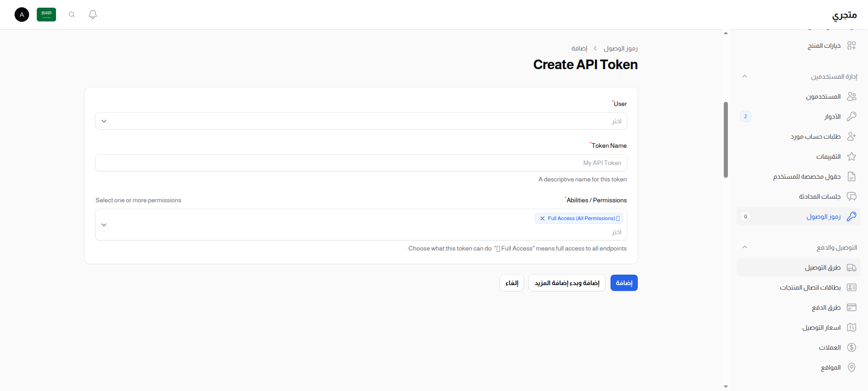
Task: Click the العملات currency icon
Action: [851, 347]
